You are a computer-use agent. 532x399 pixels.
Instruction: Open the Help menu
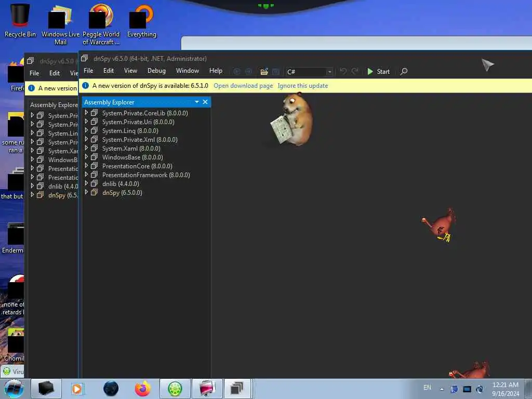216,71
